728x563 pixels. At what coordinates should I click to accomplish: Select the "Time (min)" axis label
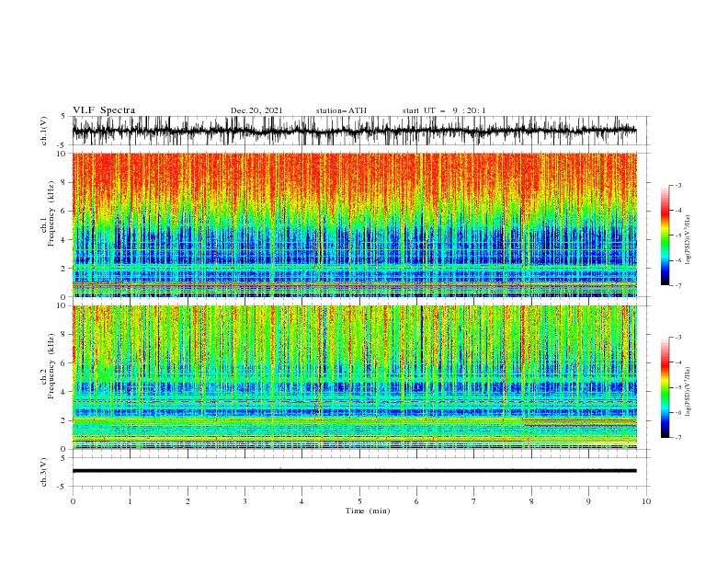click(368, 511)
